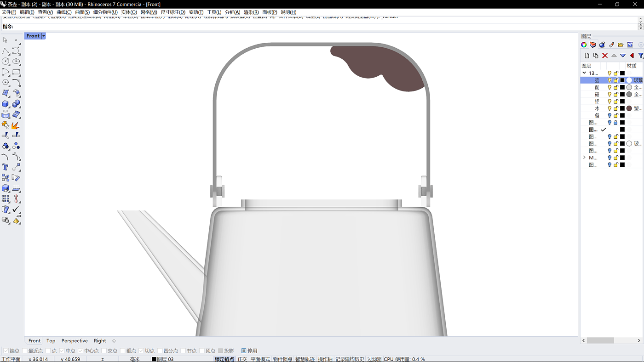
Task: Open the layer filter funnel icon
Action: point(640,56)
